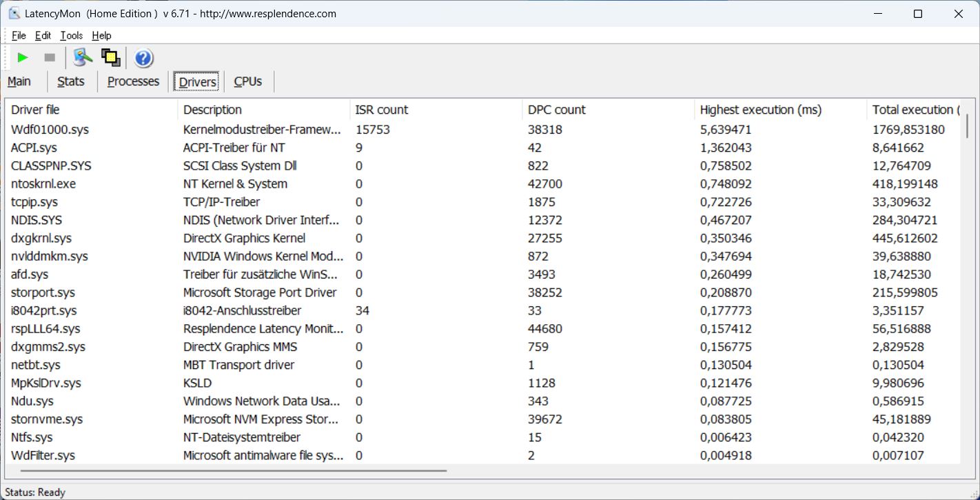Click the DPC count value 42700
The height and width of the screenshot is (500, 980).
point(545,184)
